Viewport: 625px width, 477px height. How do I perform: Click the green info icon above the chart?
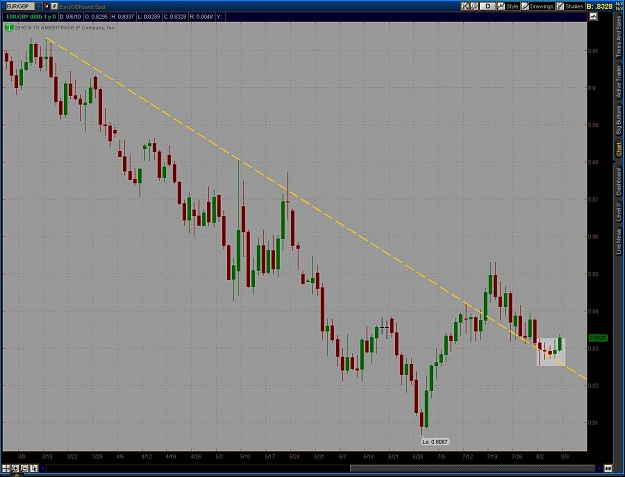pyautogui.click(x=9, y=27)
